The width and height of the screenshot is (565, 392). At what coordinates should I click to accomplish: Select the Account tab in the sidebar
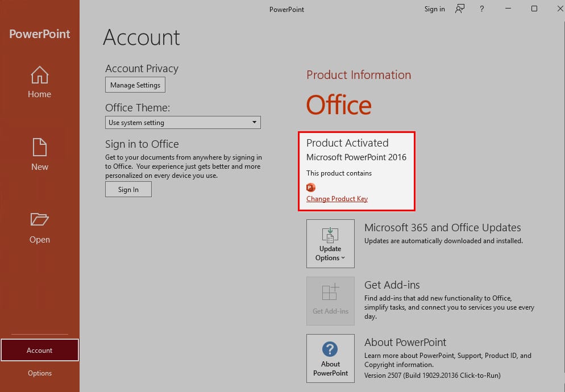tap(40, 350)
